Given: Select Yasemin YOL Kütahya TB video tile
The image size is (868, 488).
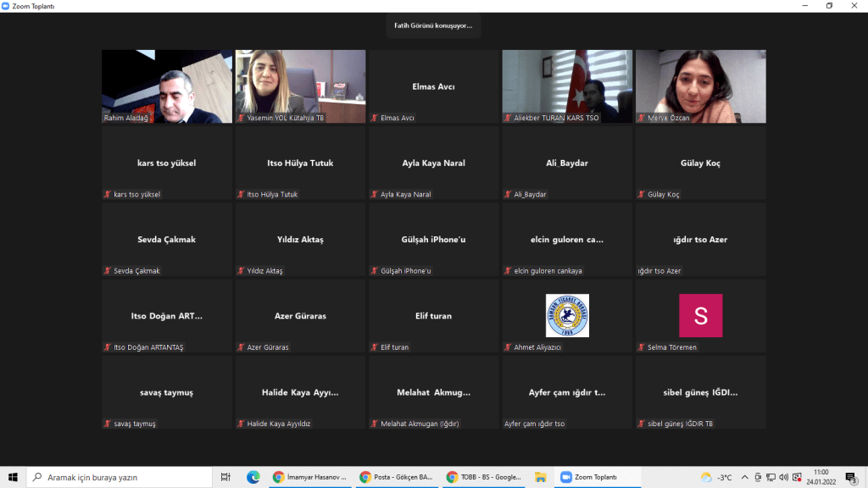Looking at the screenshot, I should [x=300, y=86].
